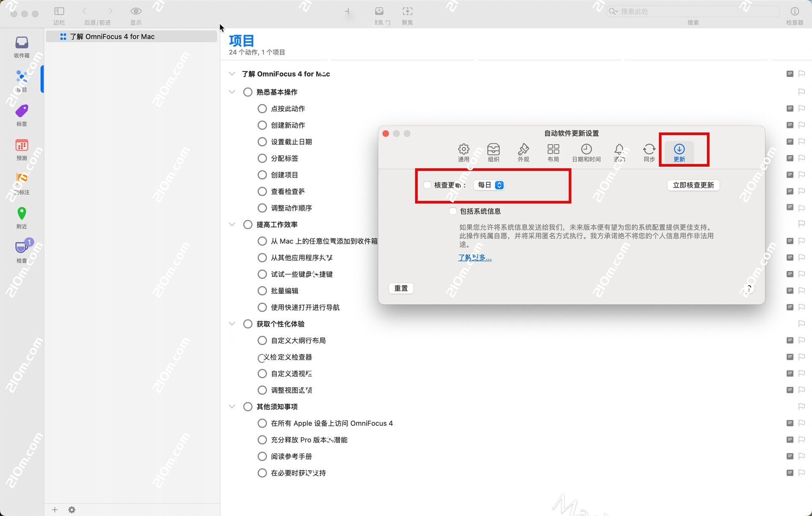Image resolution: width=812 pixels, height=516 pixels.
Task: Check the 包括系统信息 checkbox
Action: pyautogui.click(x=453, y=211)
